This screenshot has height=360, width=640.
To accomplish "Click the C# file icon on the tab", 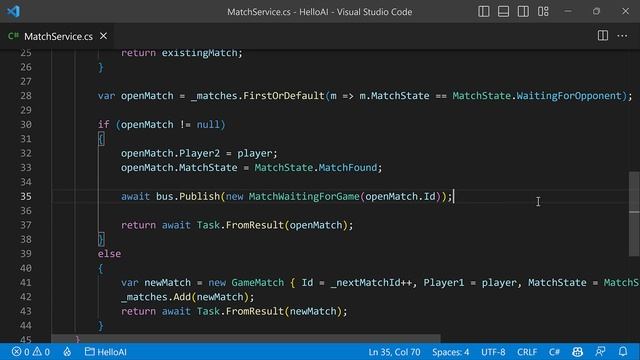I will [13, 36].
